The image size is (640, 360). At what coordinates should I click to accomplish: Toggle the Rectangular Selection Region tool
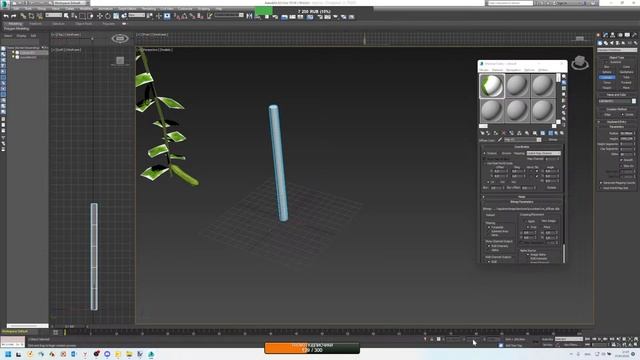(82, 16)
